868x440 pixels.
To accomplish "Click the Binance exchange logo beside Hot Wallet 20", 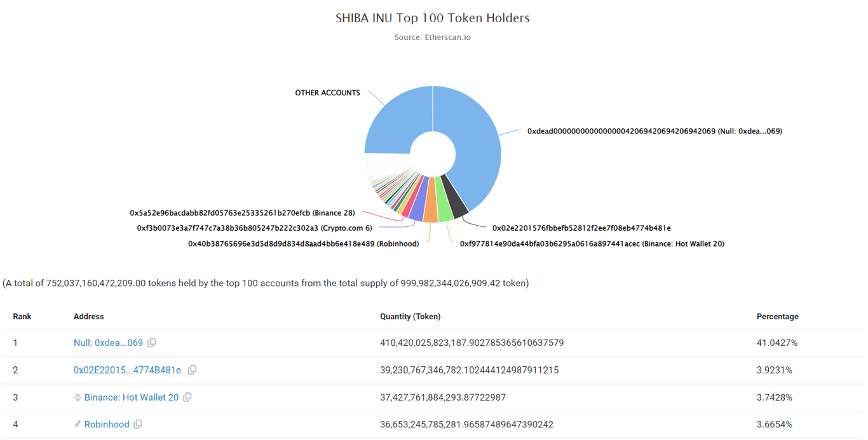I will (x=79, y=397).
